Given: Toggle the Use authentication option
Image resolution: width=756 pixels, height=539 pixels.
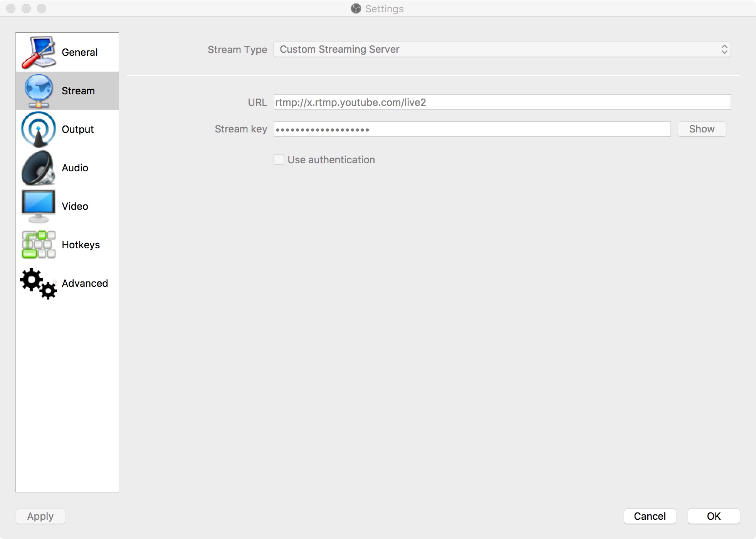Looking at the screenshot, I should click(x=280, y=160).
